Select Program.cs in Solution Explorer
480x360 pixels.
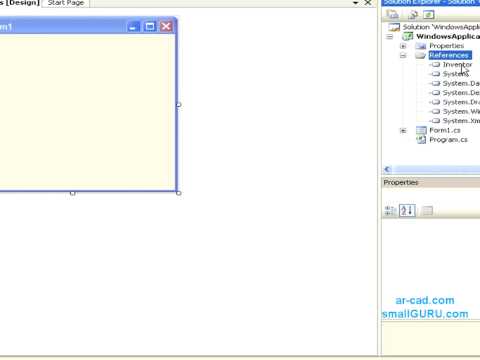pyautogui.click(x=448, y=140)
